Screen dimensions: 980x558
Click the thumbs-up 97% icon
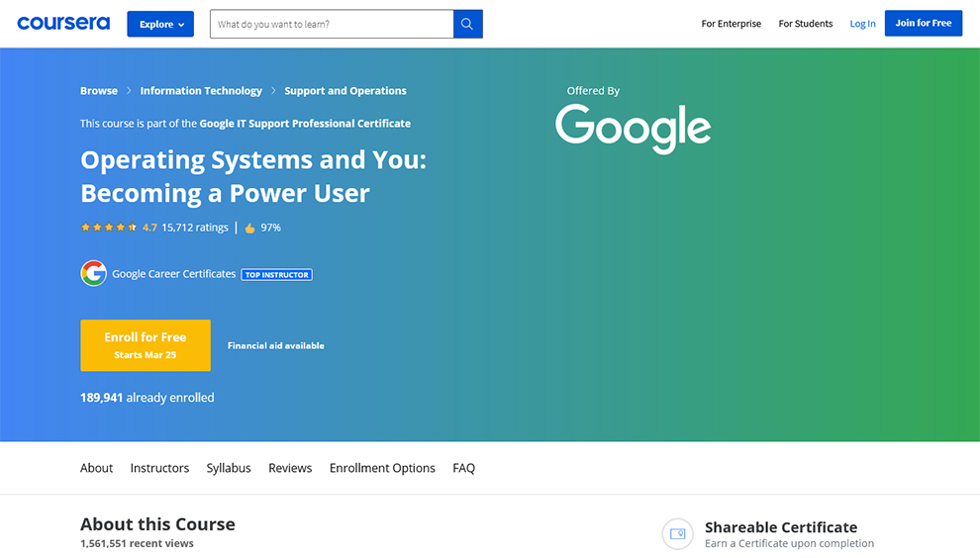pyautogui.click(x=249, y=229)
